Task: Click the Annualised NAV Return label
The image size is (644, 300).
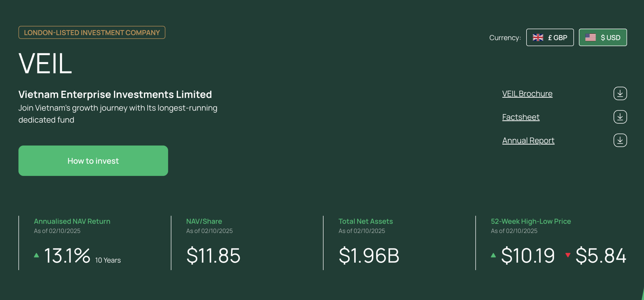Action: click(72, 221)
